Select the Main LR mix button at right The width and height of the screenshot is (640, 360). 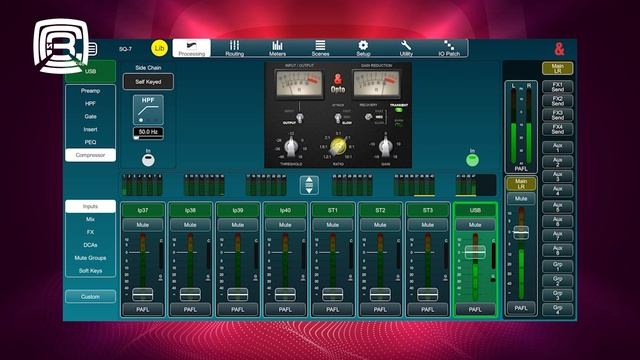coord(558,68)
